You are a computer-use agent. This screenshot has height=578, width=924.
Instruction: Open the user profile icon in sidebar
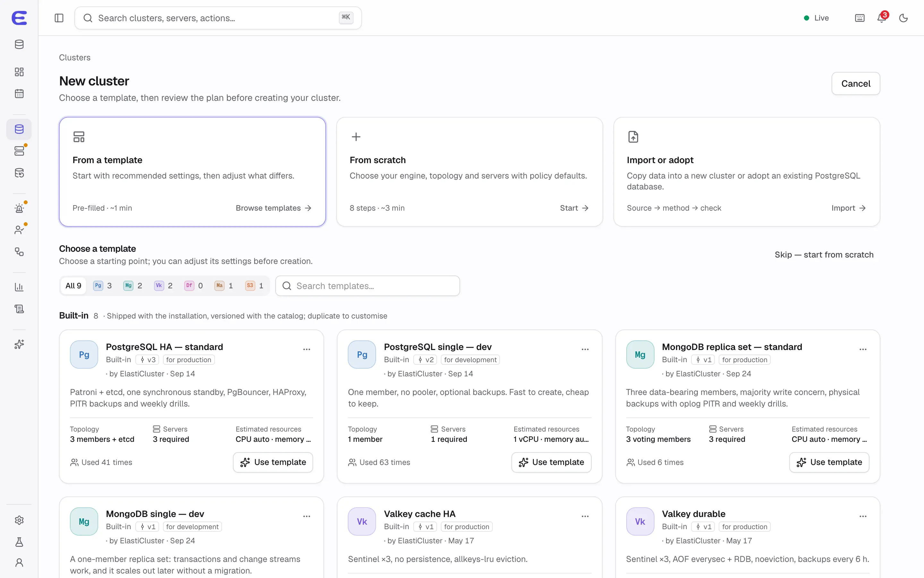[19, 563]
